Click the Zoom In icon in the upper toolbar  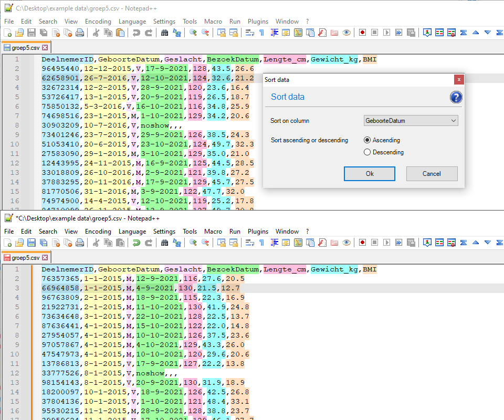[193, 33]
